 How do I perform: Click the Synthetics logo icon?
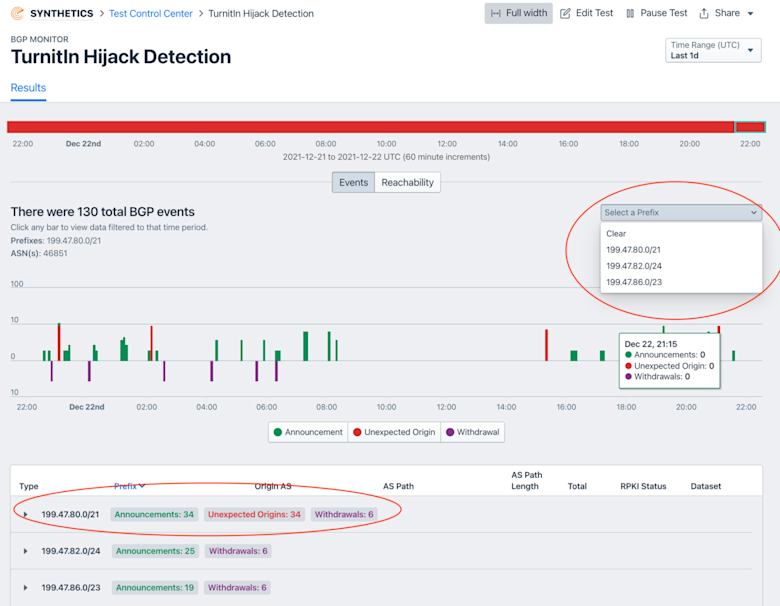(17, 13)
